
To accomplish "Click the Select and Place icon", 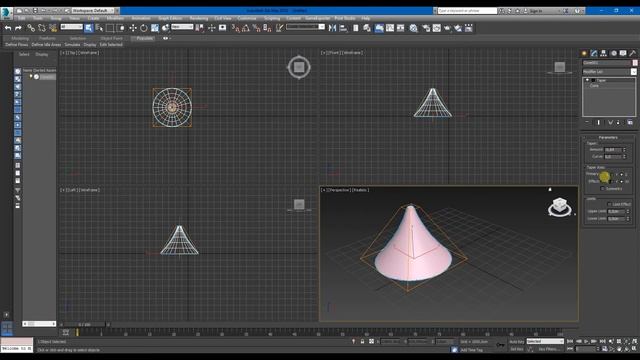I will click(165, 28).
